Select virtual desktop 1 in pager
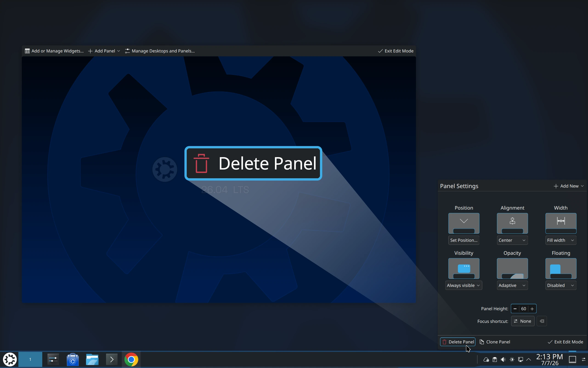This screenshot has width=588, height=368. pos(30,359)
